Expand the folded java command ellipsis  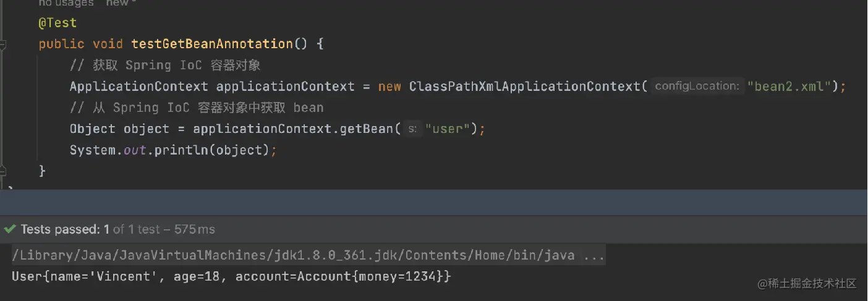pyautogui.click(x=594, y=255)
